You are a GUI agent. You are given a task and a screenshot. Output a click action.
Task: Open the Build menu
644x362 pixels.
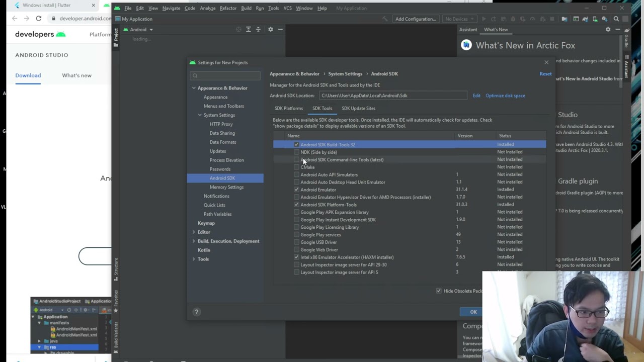pyautogui.click(x=246, y=8)
